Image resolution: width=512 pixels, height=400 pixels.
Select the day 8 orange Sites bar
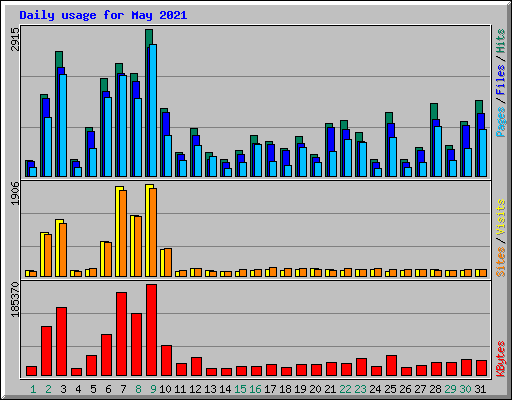coord(138,246)
